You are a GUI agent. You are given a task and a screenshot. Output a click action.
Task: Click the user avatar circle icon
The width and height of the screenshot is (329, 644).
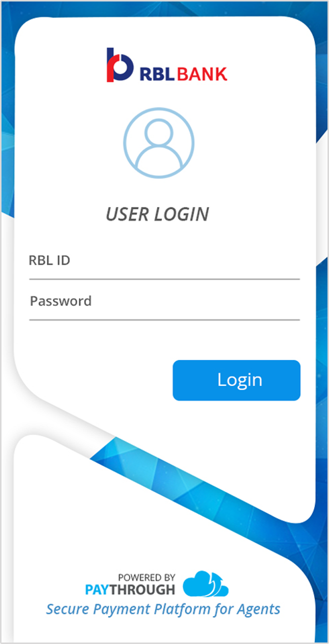[x=159, y=143]
